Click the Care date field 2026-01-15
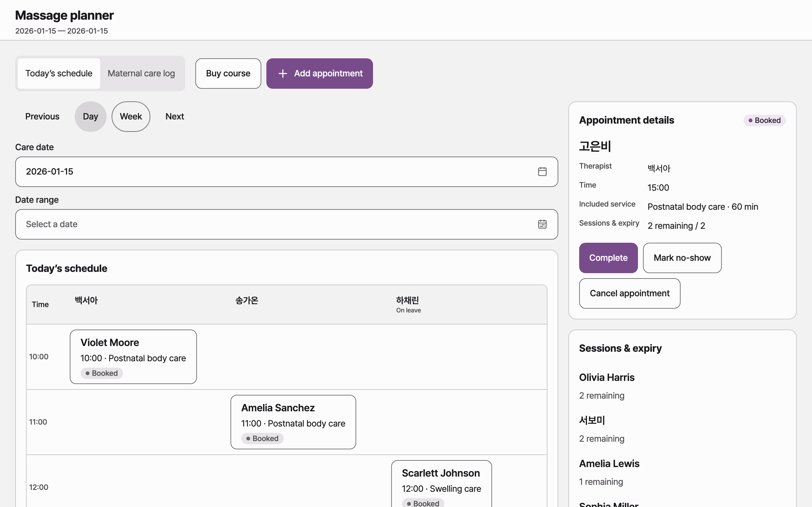Image resolution: width=812 pixels, height=507 pixels. coord(286,171)
